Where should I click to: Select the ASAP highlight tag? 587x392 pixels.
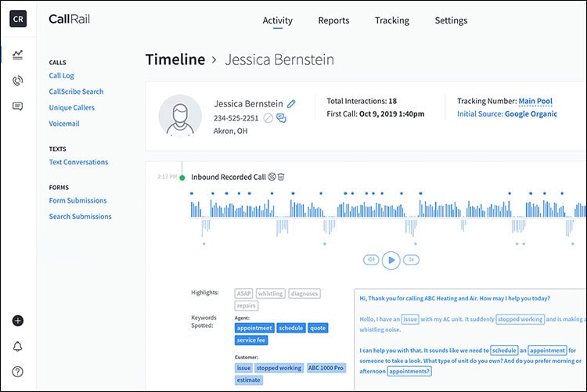pos(243,293)
